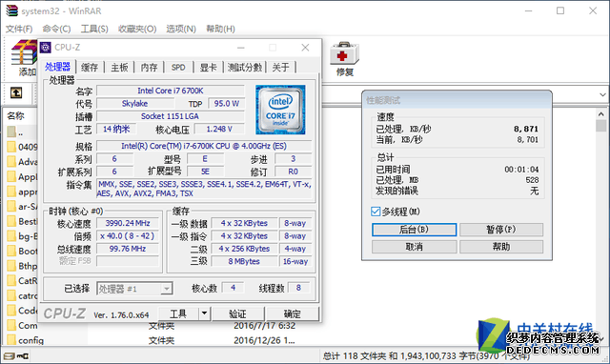
Task: Open the 收藏夹(O) favorites menu
Action: pos(137,29)
